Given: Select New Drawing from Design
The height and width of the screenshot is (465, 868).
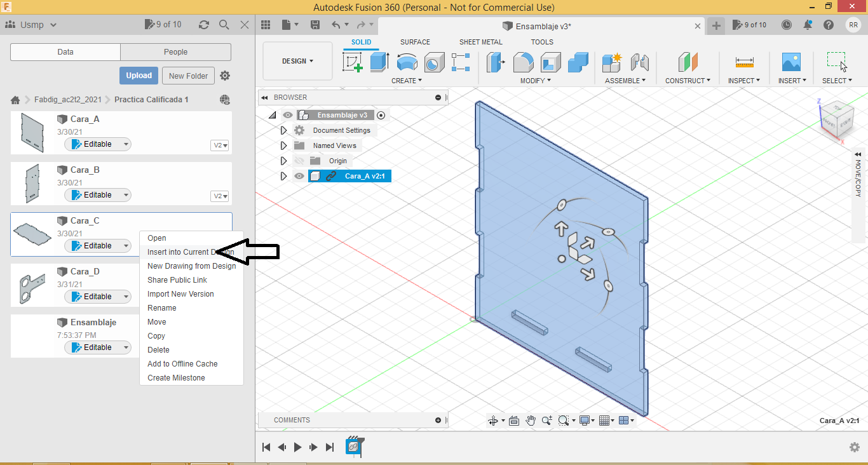Looking at the screenshot, I should 191,266.
